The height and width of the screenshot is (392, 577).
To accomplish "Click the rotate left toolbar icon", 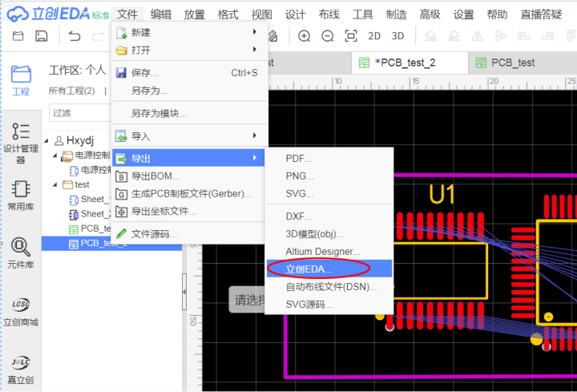I will (431, 36).
